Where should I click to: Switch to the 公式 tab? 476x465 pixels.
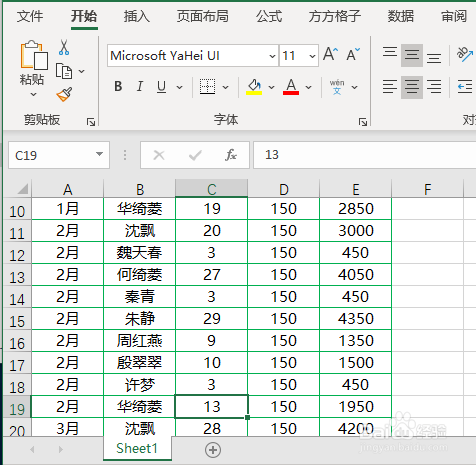tap(269, 16)
